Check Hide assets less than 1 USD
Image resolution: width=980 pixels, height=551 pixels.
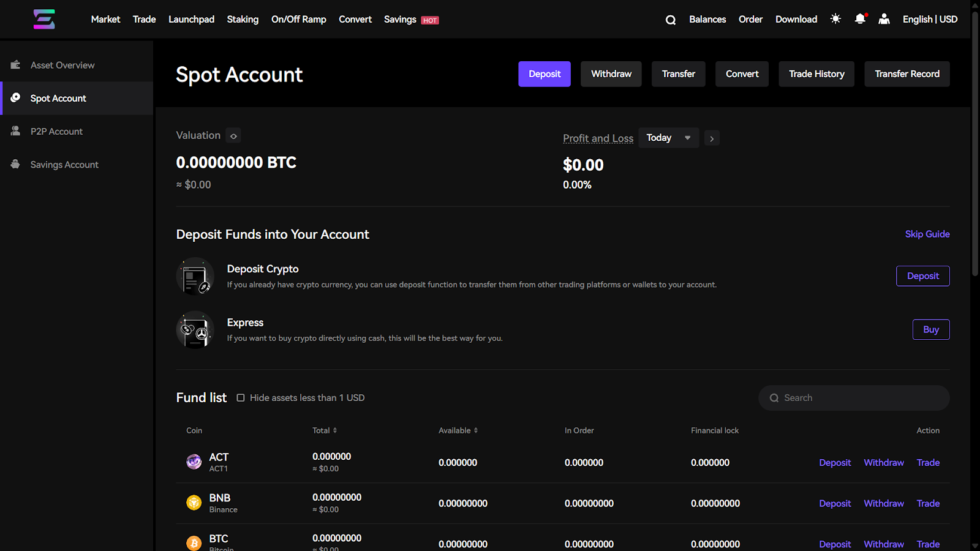coord(241,398)
